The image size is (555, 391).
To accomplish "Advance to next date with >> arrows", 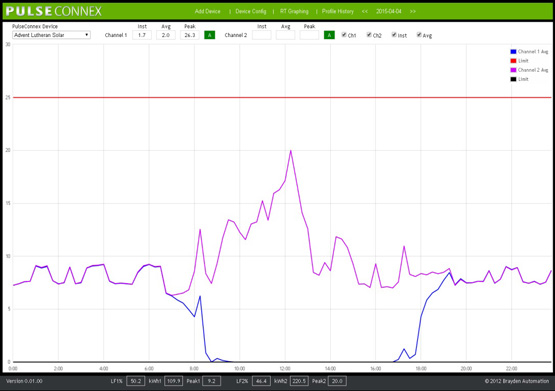I will [x=413, y=11].
